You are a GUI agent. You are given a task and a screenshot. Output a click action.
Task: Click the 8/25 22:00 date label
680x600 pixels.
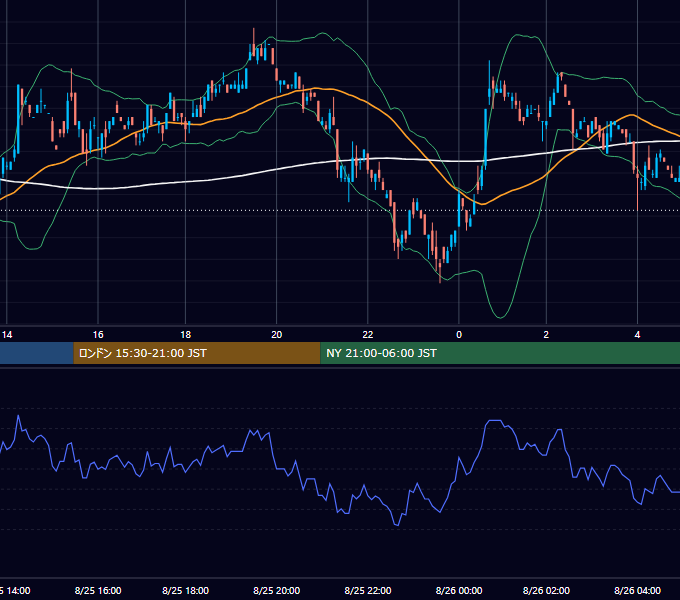tap(368, 590)
